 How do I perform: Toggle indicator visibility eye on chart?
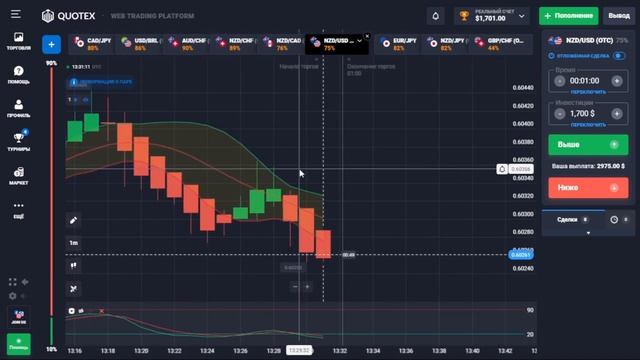pos(85,100)
